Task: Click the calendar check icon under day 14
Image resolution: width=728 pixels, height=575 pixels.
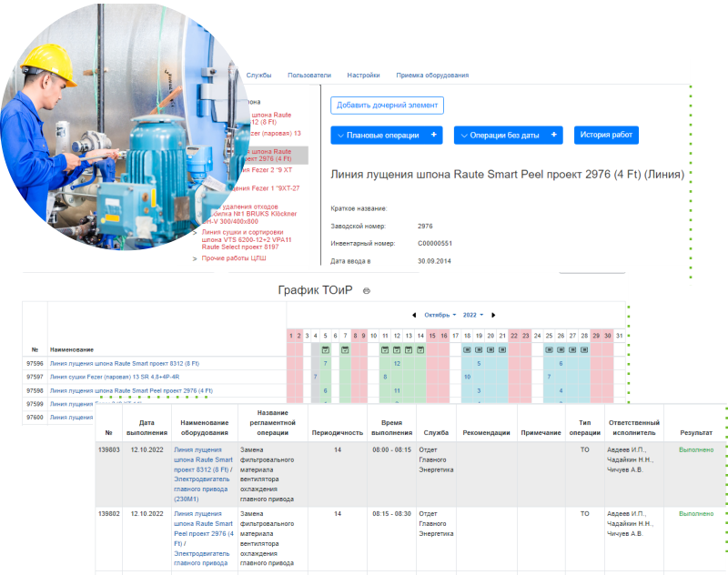Action: point(420,350)
